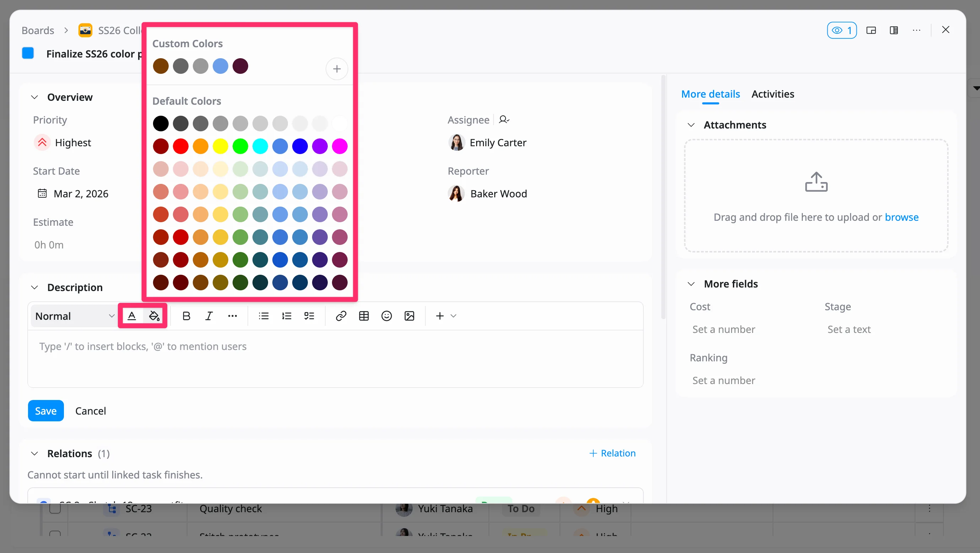Click the upload icon in Attachments

click(816, 182)
